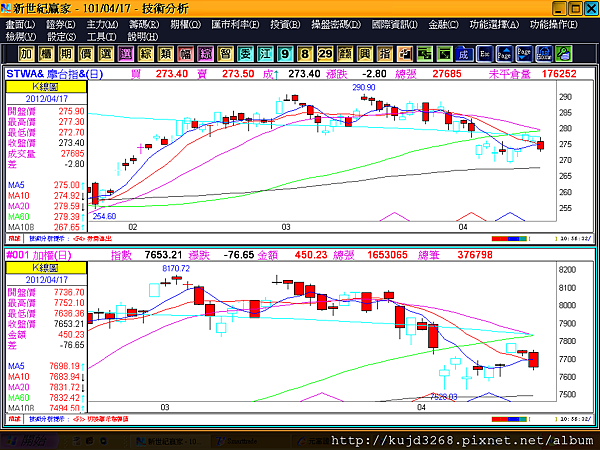Click the 指 (index) toolbar icon
600x450 pixels.
click(x=385, y=54)
